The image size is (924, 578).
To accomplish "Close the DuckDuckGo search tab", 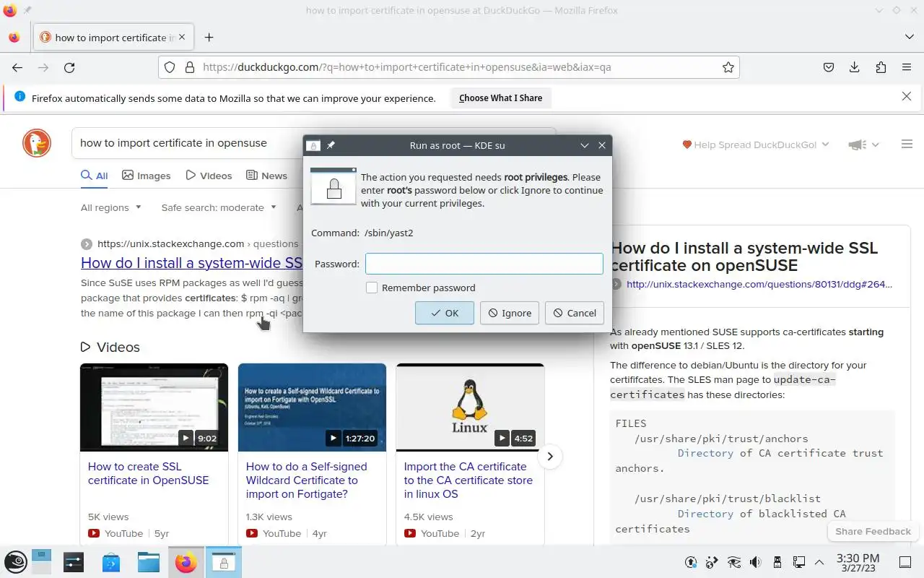I will (182, 37).
